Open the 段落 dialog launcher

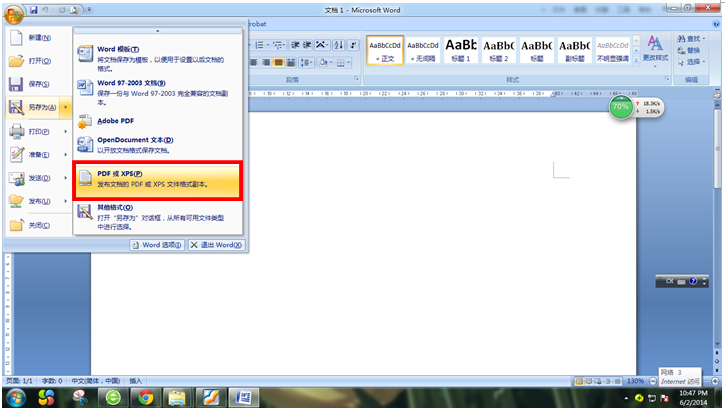tap(356, 79)
